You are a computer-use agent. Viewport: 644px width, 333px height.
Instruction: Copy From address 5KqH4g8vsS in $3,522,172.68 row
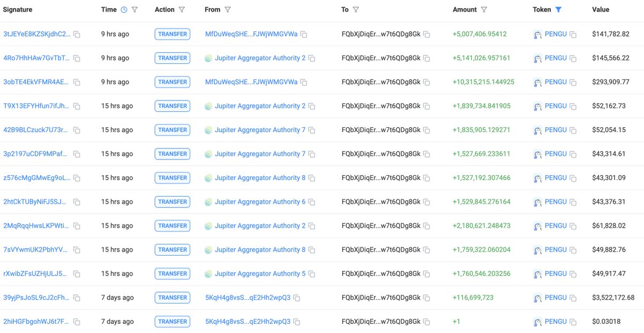(297, 298)
